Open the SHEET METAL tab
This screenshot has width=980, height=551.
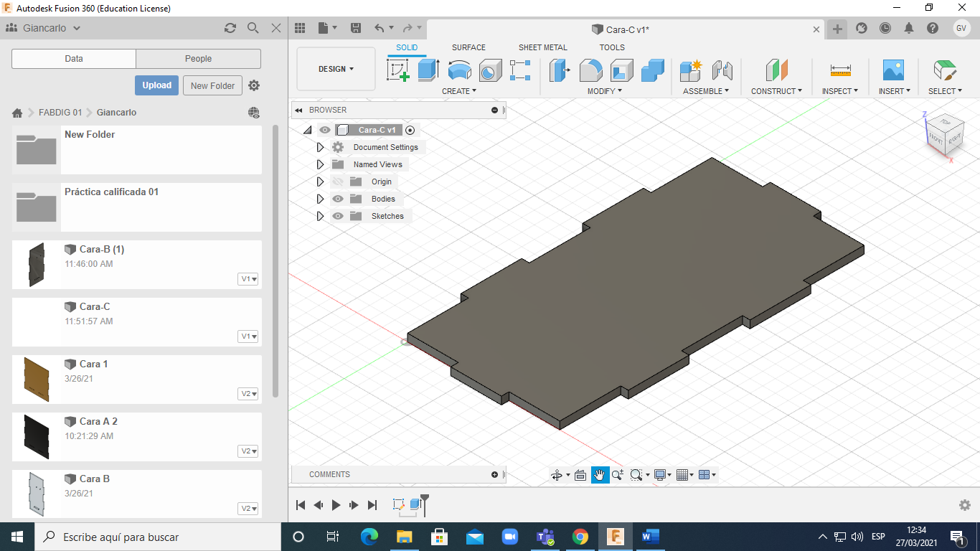542,47
